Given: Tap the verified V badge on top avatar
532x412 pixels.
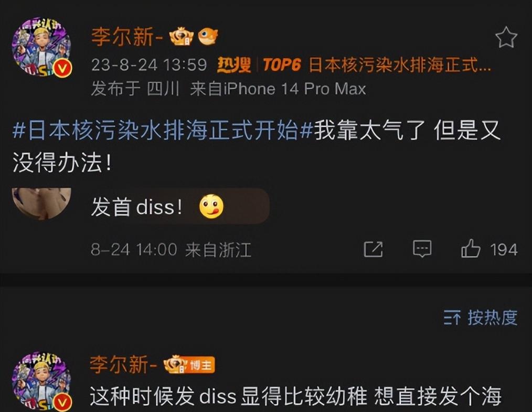Looking at the screenshot, I should tap(62, 68).
